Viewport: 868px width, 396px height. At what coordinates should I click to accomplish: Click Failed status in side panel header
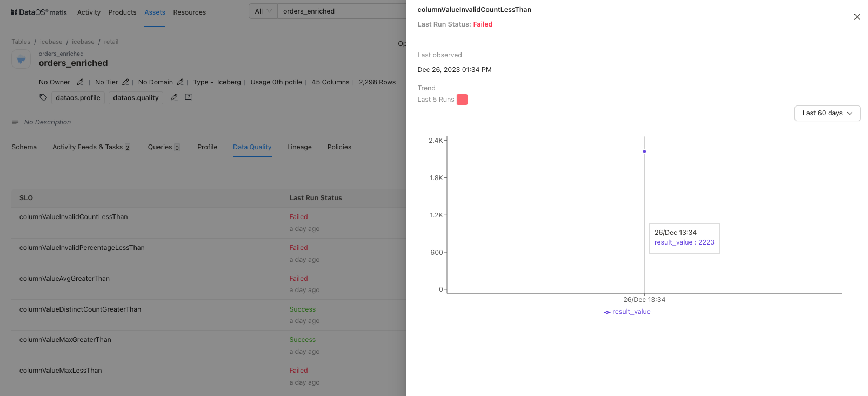tap(483, 24)
